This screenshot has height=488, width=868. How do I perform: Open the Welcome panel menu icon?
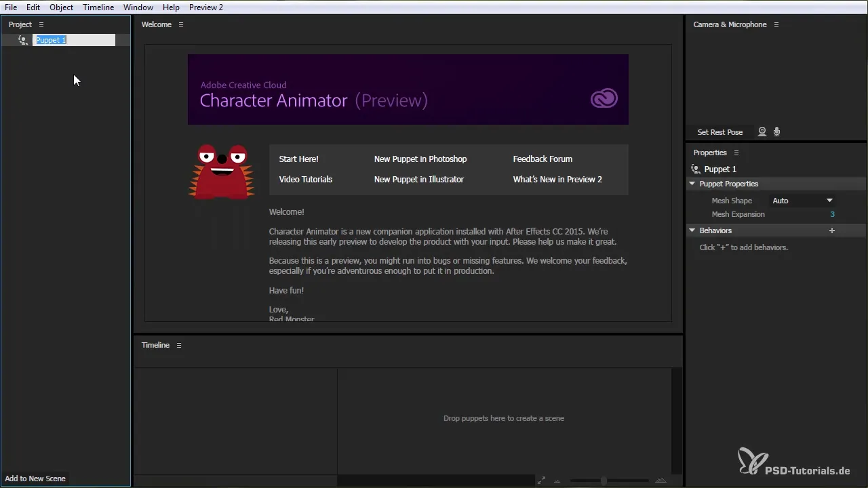click(x=181, y=24)
